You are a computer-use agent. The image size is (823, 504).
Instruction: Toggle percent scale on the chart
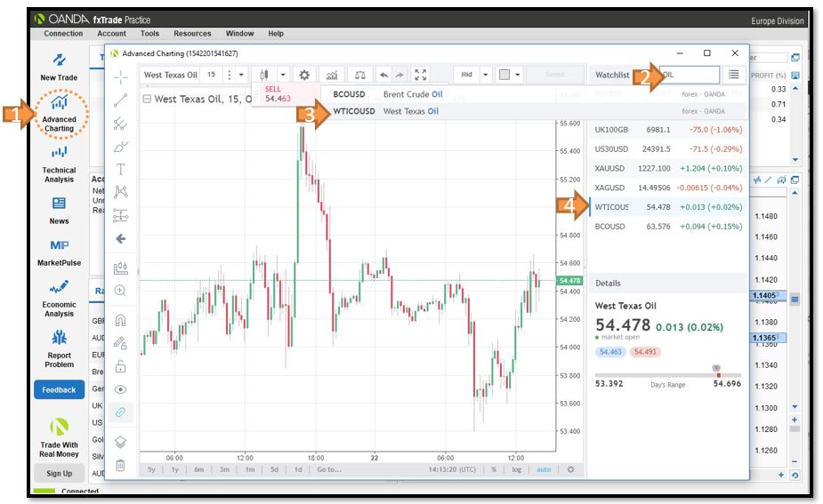(x=493, y=469)
